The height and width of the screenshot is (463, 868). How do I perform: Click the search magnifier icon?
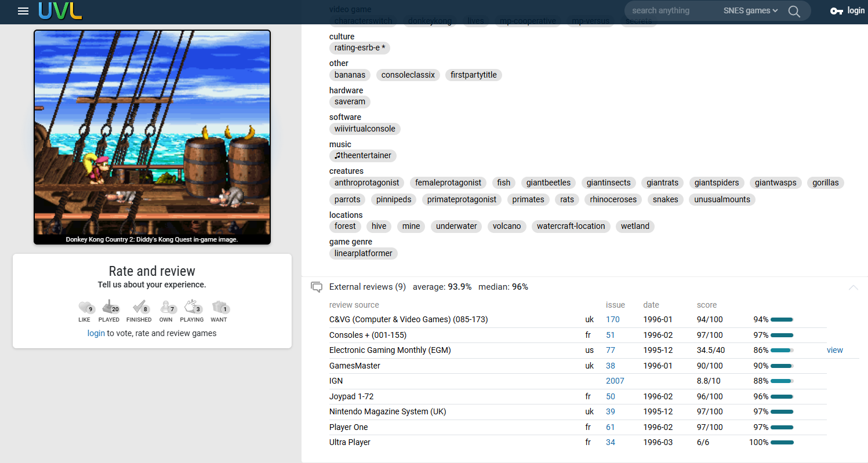[x=794, y=11]
